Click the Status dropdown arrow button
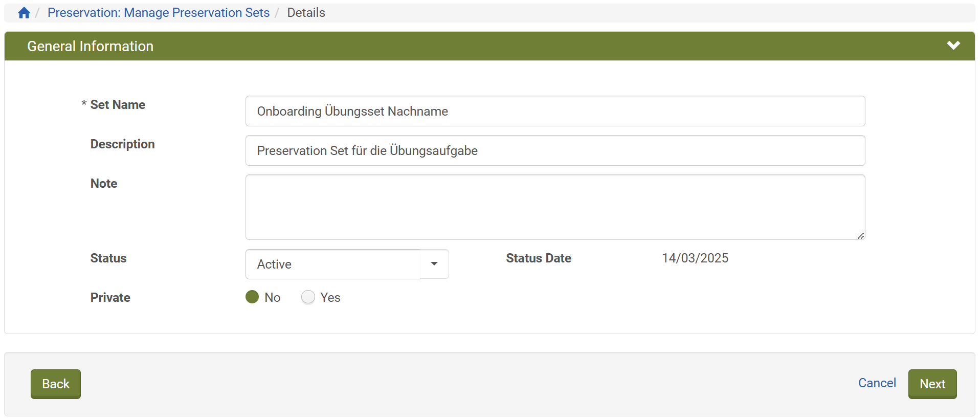 434,264
